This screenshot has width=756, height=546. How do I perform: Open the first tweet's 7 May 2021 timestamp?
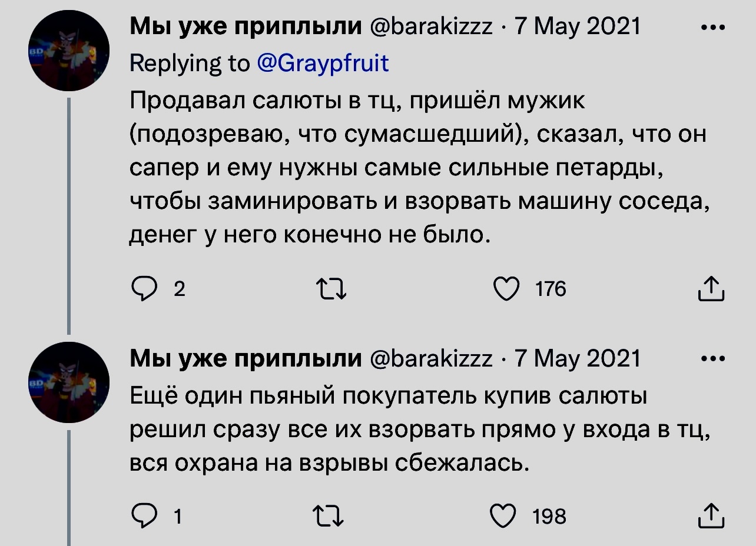tap(578, 27)
